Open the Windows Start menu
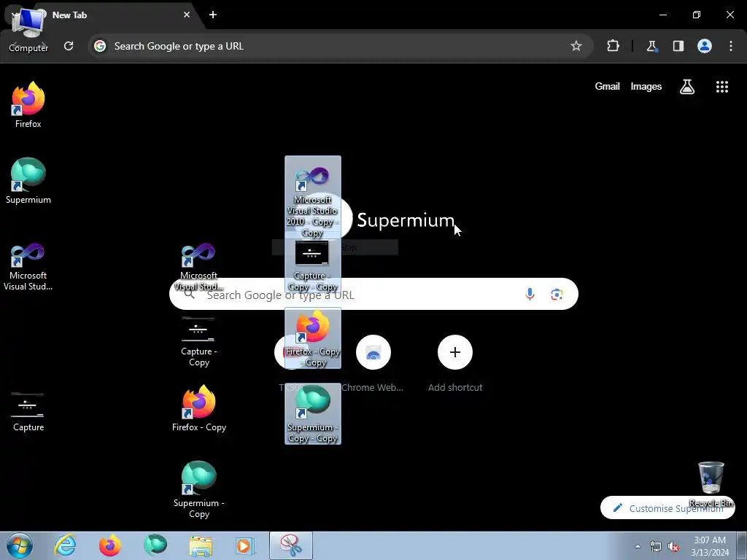Image resolution: width=747 pixels, height=560 pixels. click(19, 545)
